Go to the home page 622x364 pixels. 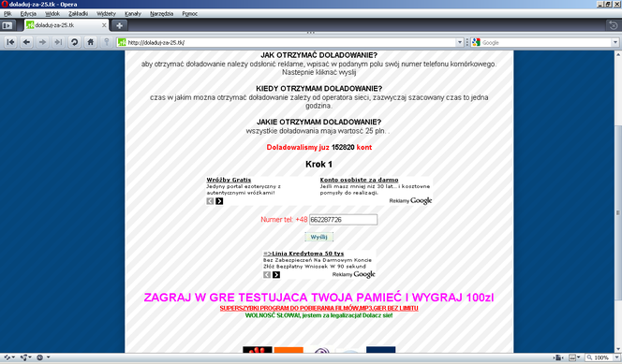click(x=91, y=42)
